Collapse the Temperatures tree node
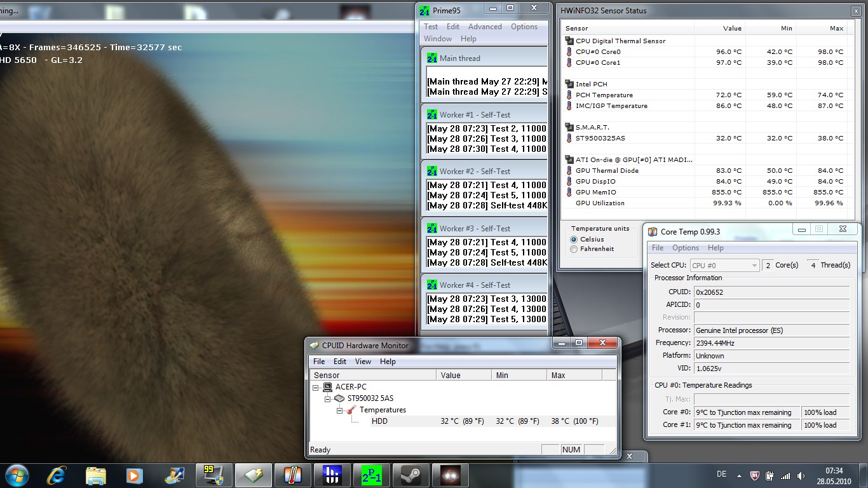Image resolution: width=868 pixels, height=488 pixels. (340, 410)
